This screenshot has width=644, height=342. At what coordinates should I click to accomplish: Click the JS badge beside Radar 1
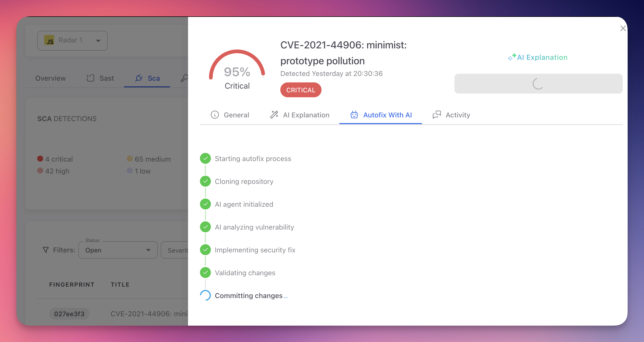pos(49,40)
